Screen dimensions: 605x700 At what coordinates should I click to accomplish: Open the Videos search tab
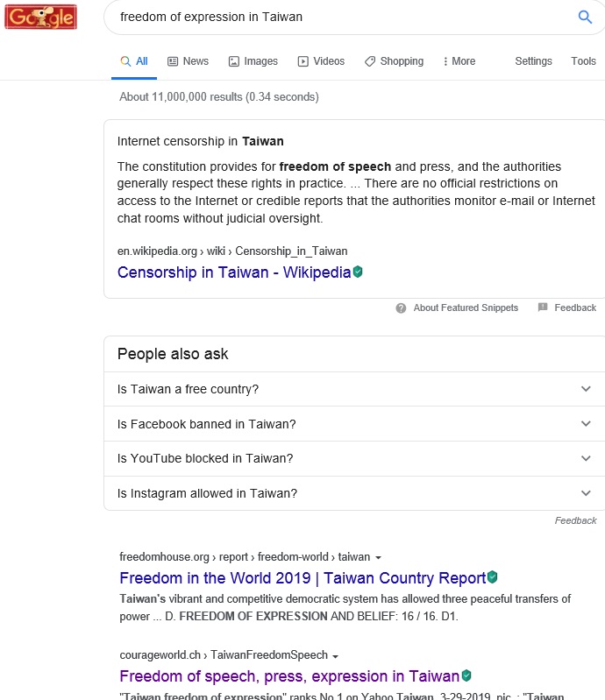(x=321, y=61)
